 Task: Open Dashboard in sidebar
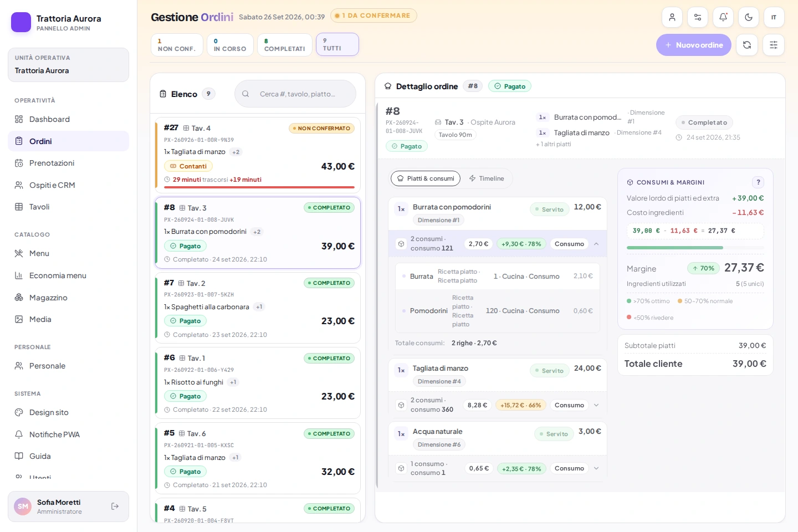click(x=68, y=119)
